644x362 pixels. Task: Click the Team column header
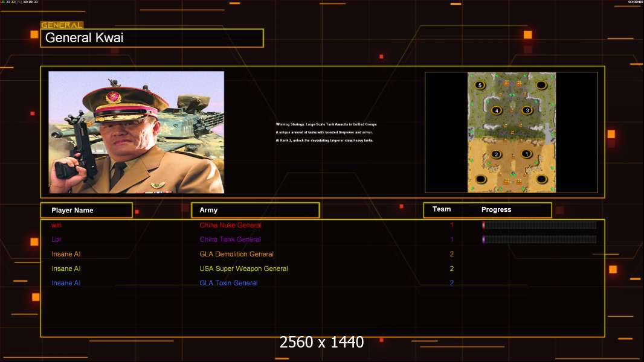point(442,209)
